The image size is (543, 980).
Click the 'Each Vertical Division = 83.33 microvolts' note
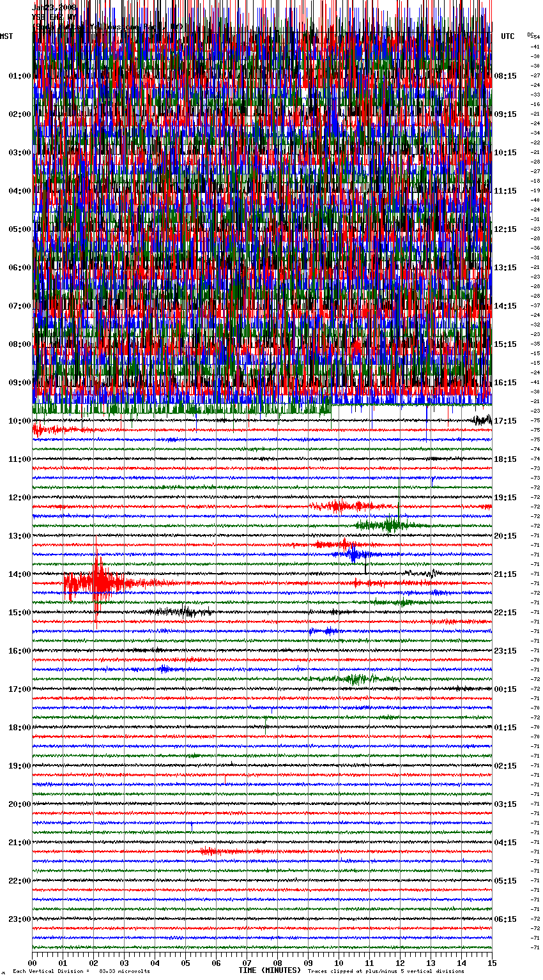tap(81, 971)
